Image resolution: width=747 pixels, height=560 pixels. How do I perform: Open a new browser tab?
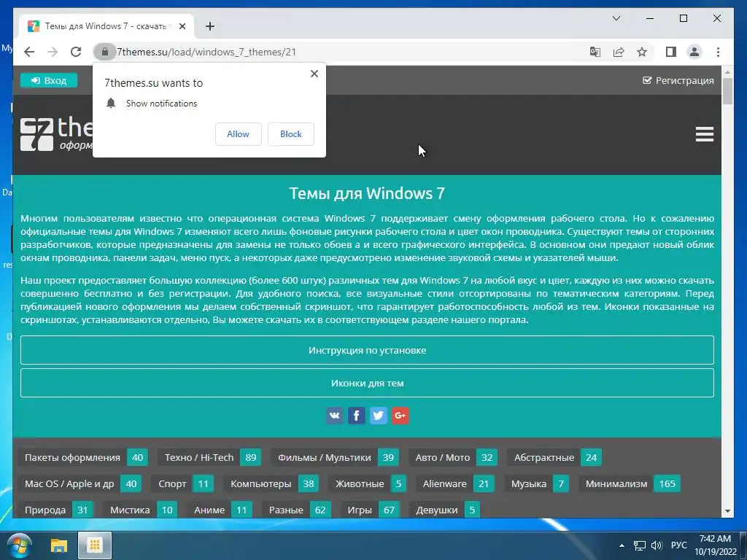[x=209, y=26]
